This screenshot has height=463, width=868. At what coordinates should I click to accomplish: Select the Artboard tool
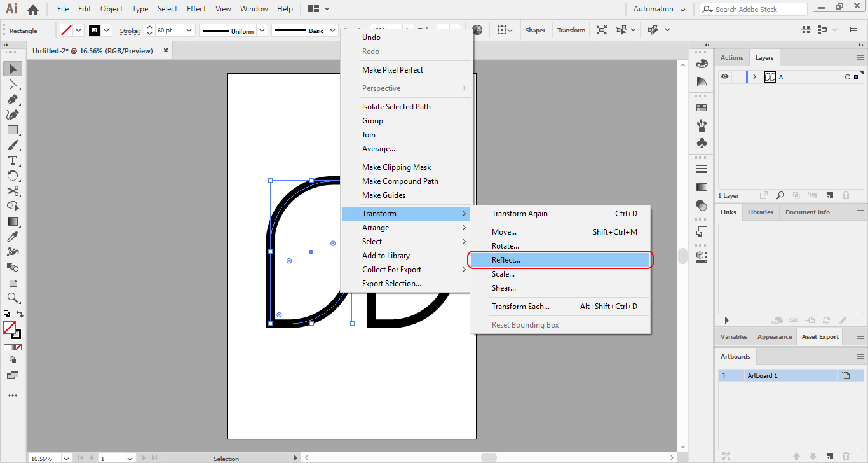click(x=13, y=282)
